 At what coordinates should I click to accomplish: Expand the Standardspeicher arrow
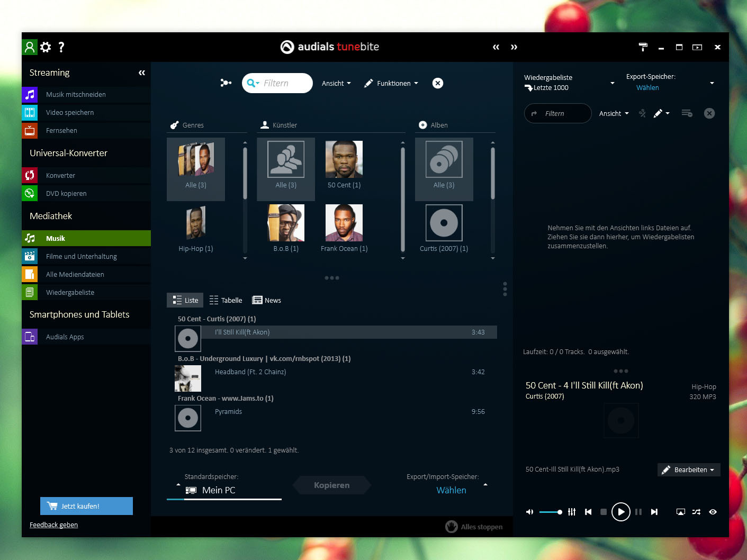coord(178,485)
